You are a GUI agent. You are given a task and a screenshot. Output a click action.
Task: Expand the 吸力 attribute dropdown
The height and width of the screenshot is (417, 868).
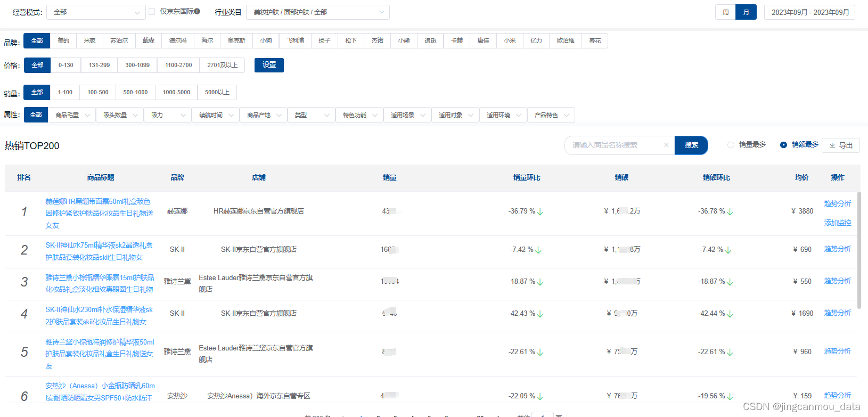pyautogui.click(x=168, y=115)
